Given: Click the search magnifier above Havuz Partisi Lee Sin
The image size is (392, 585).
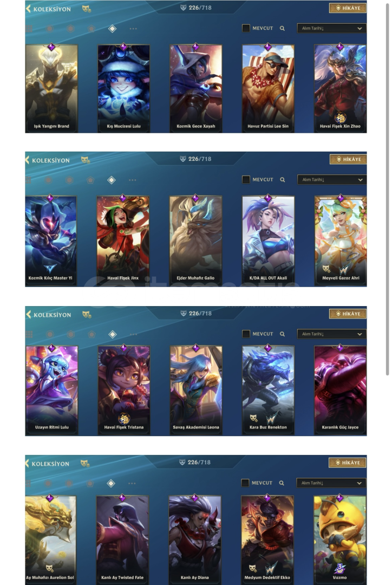Looking at the screenshot, I should tap(282, 28).
